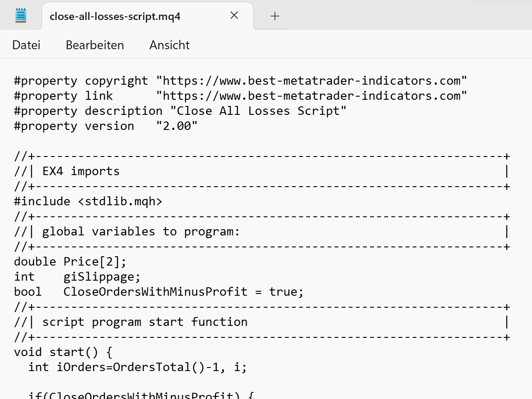
Task: Click the "script program start function" comment
Action: [145, 322]
